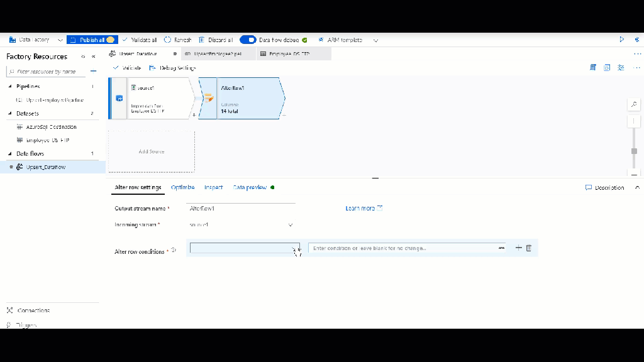Toggle Data flow debug switch

(x=248, y=40)
